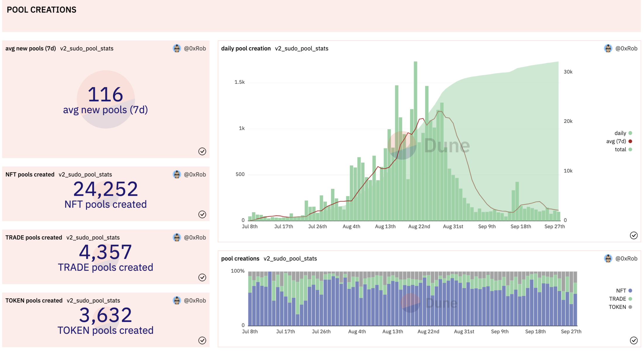The width and height of the screenshot is (644, 354).
Task: Open the NFT pools created title link
Action: [x=30, y=175]
